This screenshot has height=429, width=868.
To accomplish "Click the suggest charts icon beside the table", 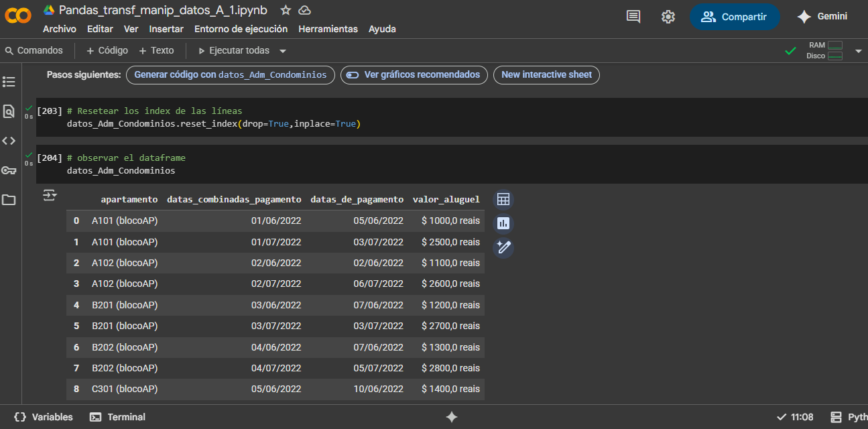I will [503, 223].
